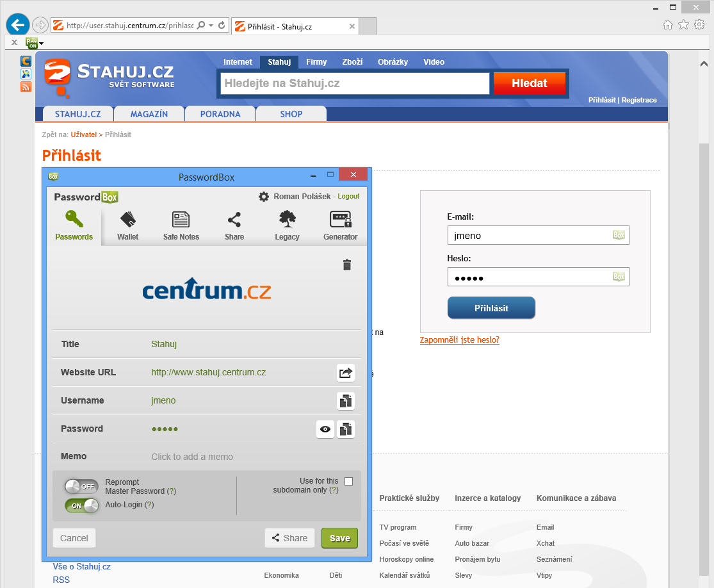Copy the Username to clipboard
This screenshot has width=714, height=588.
[x=346, y=401]
